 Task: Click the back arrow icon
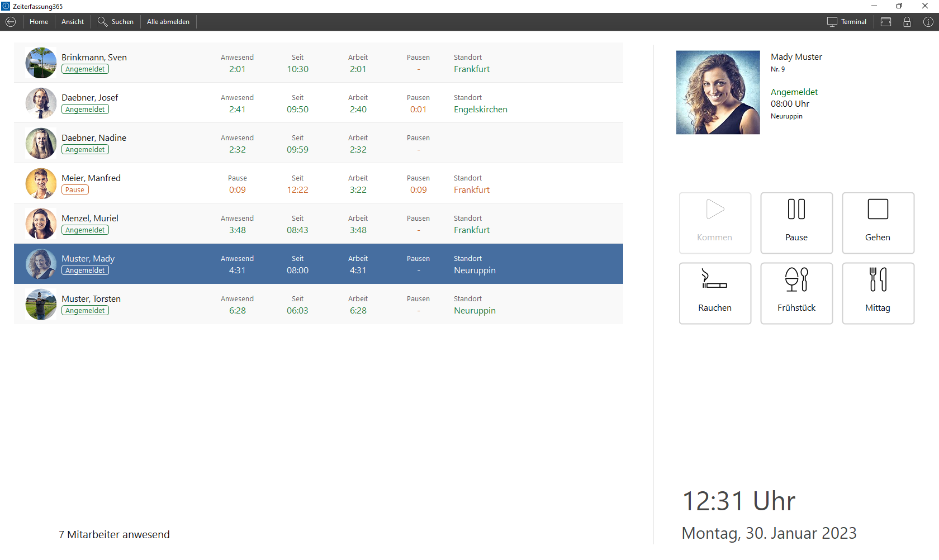coord(11,22)
